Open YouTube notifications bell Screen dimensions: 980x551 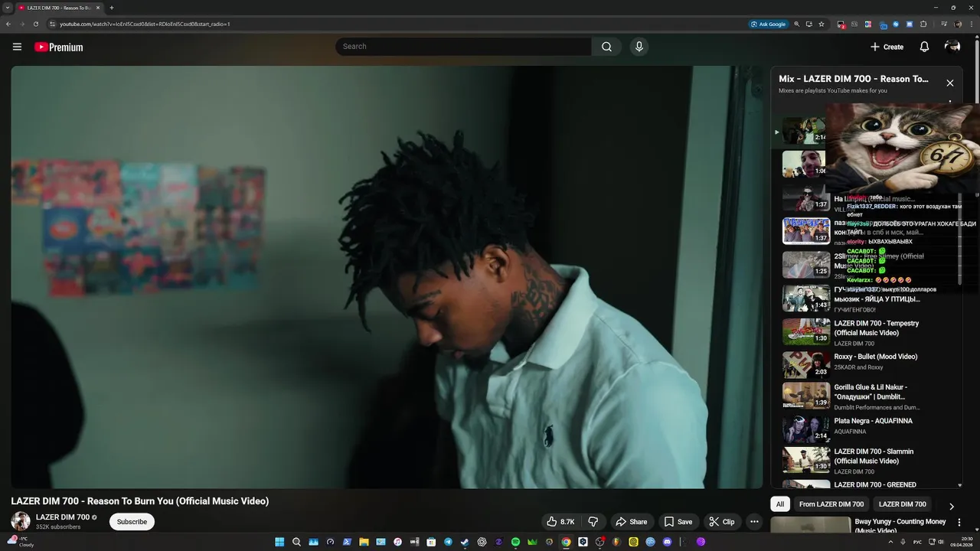924,47
